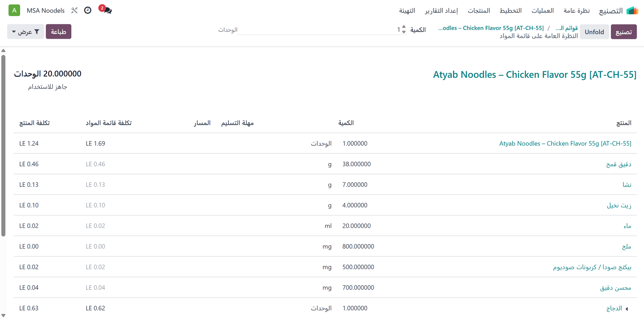This screenshot has height=319, width=644.
Task: Open the الدجاج component link
Action: (x=614, y=308)
